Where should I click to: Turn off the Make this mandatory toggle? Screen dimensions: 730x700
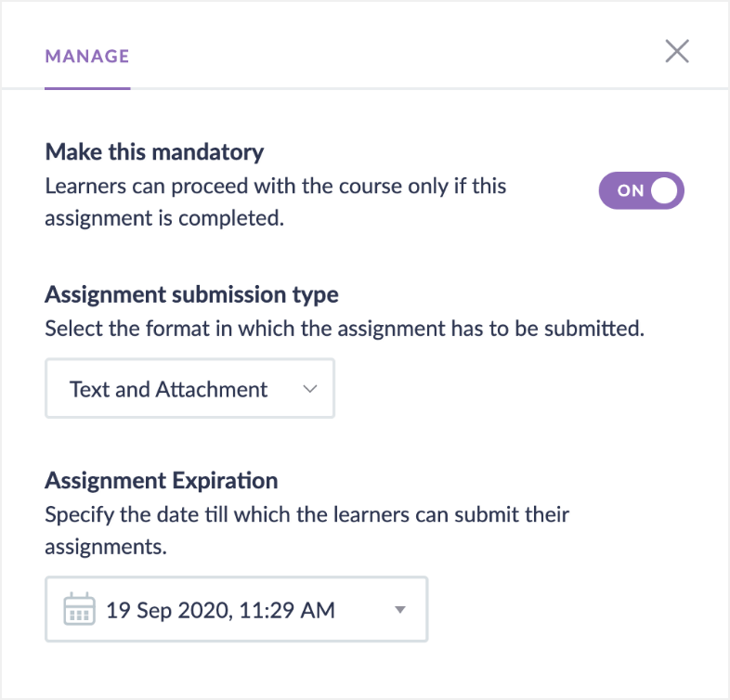(641, 190)
